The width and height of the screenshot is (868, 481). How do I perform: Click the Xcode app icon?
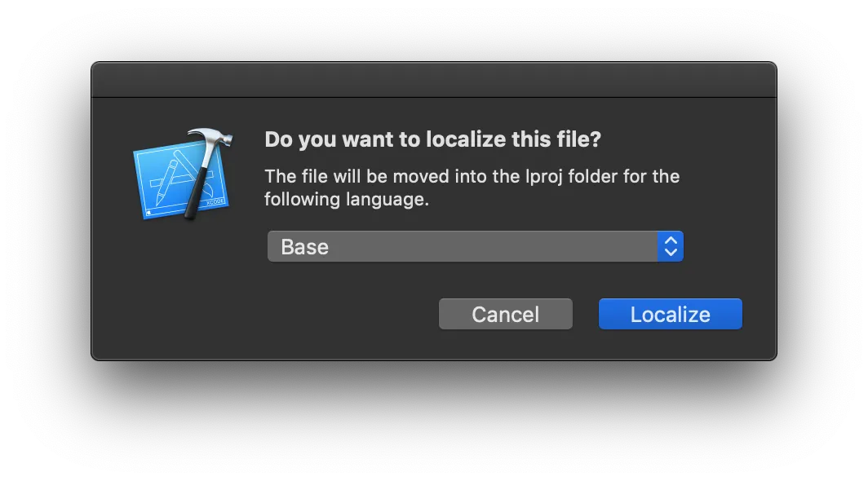[x=182, y=174]
